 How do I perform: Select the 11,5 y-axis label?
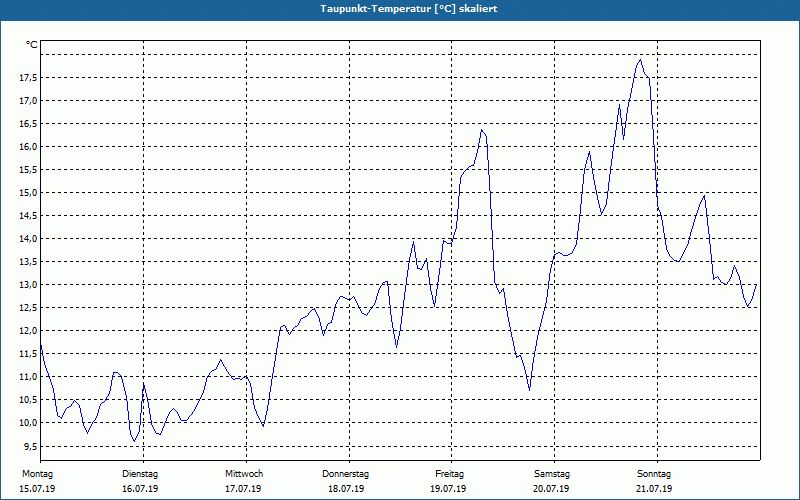(x=28, y=354)
